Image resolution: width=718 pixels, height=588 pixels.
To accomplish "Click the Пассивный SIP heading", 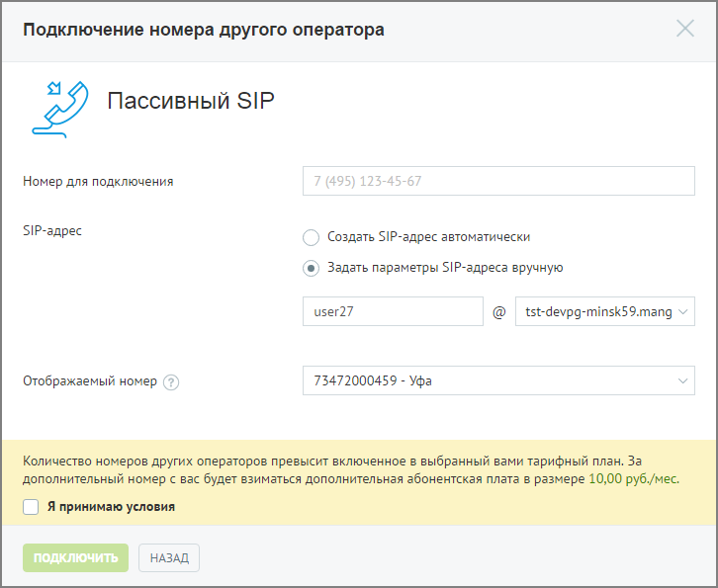I will pyautogui.click(x=191, y=100).
